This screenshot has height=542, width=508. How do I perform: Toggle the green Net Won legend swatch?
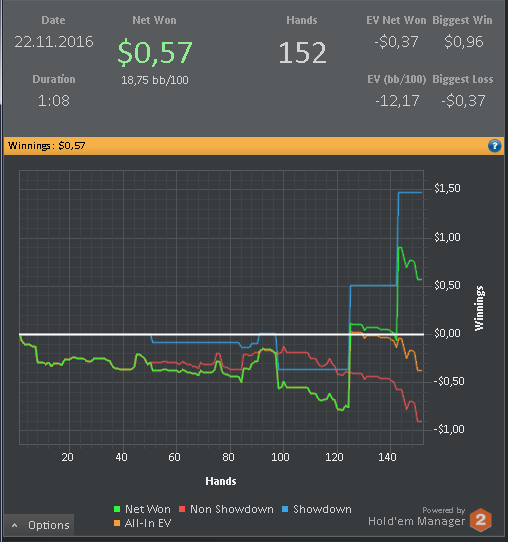click(117, 509)
